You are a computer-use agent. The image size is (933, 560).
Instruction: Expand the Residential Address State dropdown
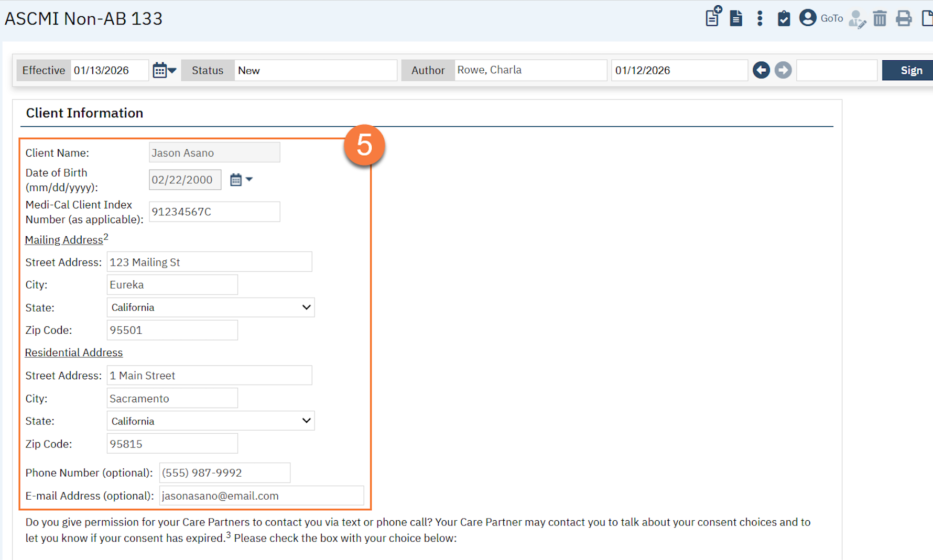(210, 421)
